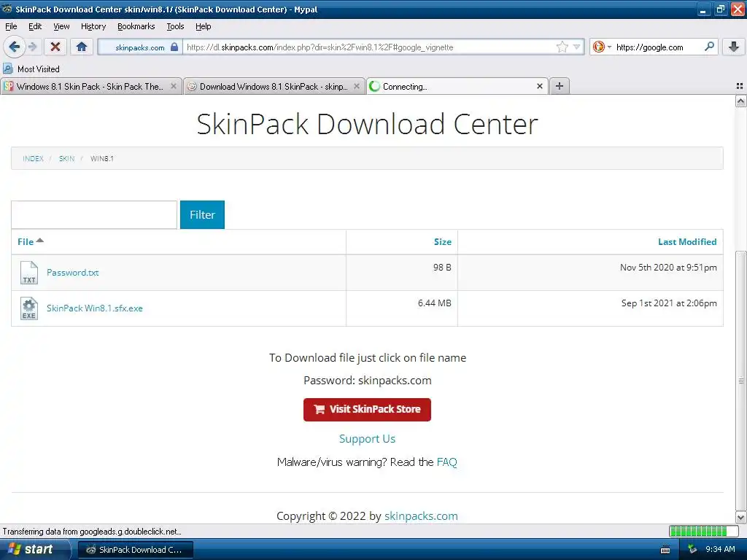
Task: Open the URL history dropdown arrow
Action: [576, 47]
